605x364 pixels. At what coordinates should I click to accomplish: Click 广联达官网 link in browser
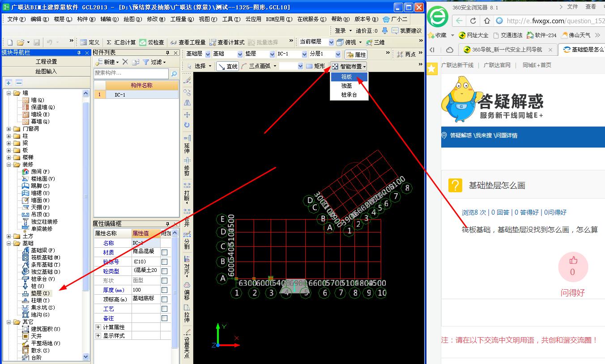pyautogui.click(x=497, y=65)
